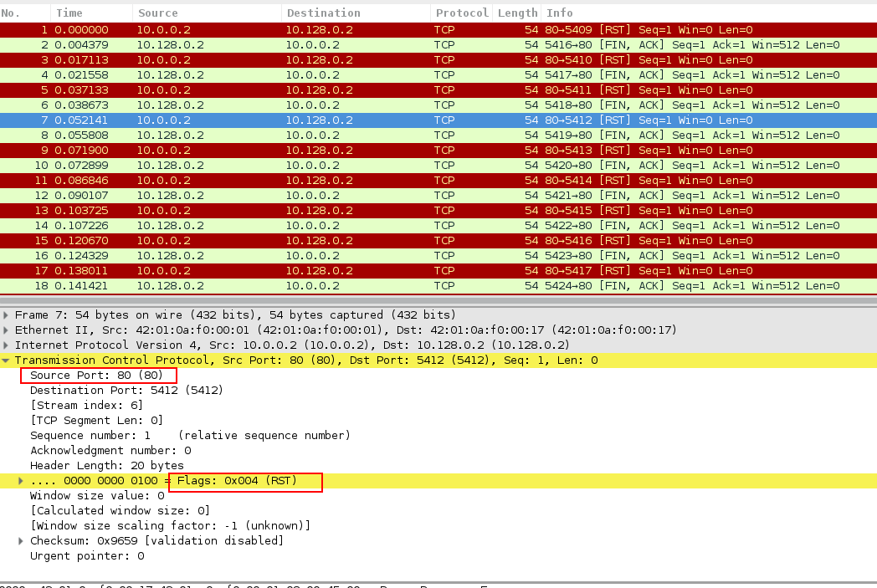The height and width of the screenshot is (588, 877).
Task: Select packet 11 with Info 80→5414 [RST]
Action: point(438,182)
